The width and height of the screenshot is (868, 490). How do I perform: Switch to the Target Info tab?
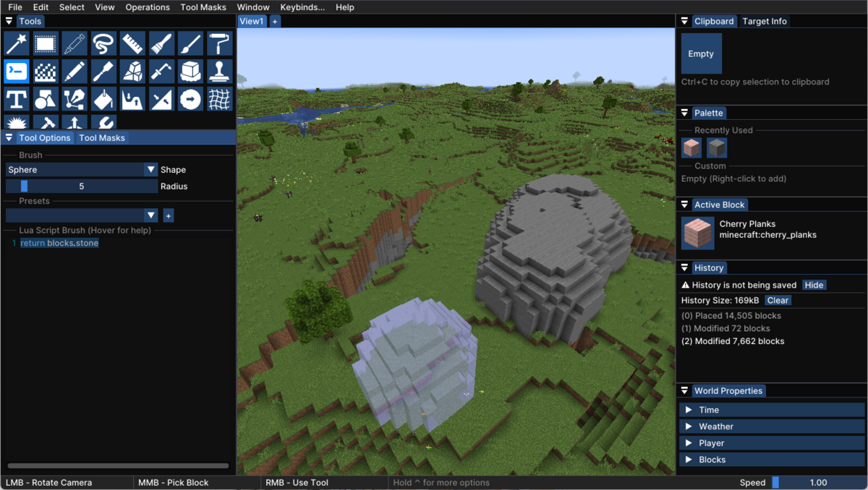(765, 21)
